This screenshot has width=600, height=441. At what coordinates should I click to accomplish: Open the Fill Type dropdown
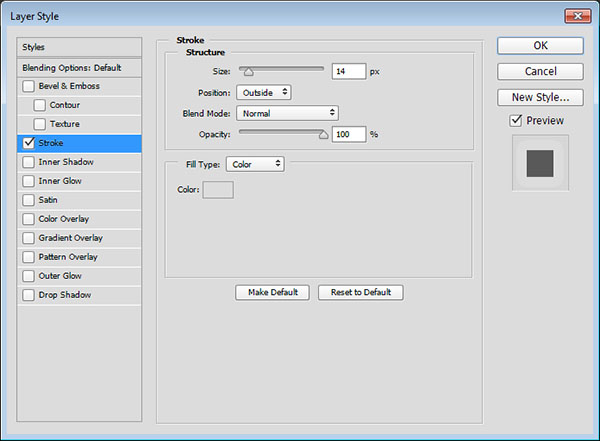[x=255, y=164]
